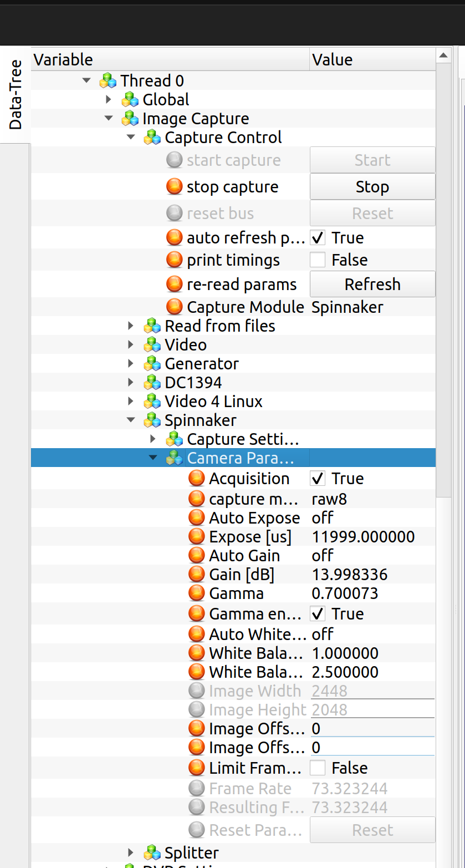Collapse the Thread 0 node
The height and width of the screenshot is (868, 465).
pos(86,81)
